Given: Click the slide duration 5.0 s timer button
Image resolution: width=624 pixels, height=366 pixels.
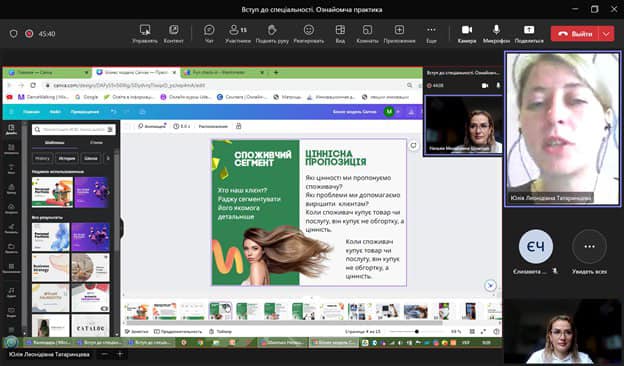Looking at the screenshot, I should pos(181,126).
